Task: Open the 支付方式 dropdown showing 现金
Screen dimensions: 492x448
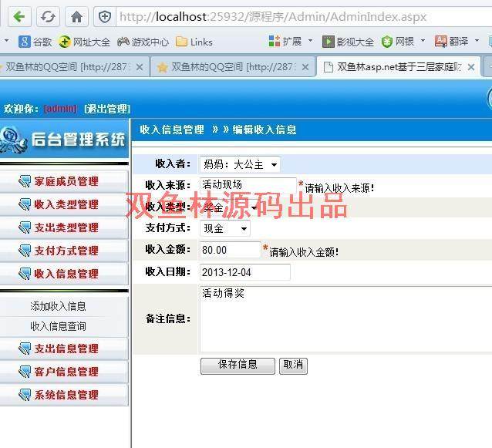Action: (225, 228)
